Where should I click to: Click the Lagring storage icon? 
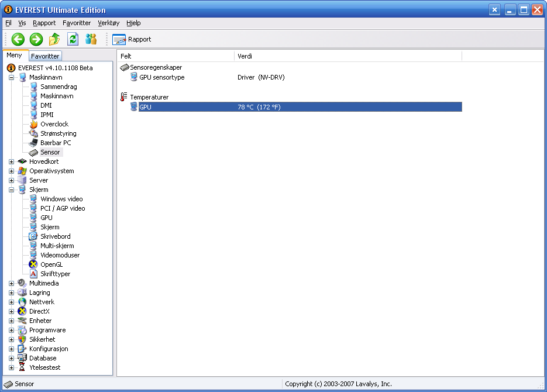coord(22,293)
